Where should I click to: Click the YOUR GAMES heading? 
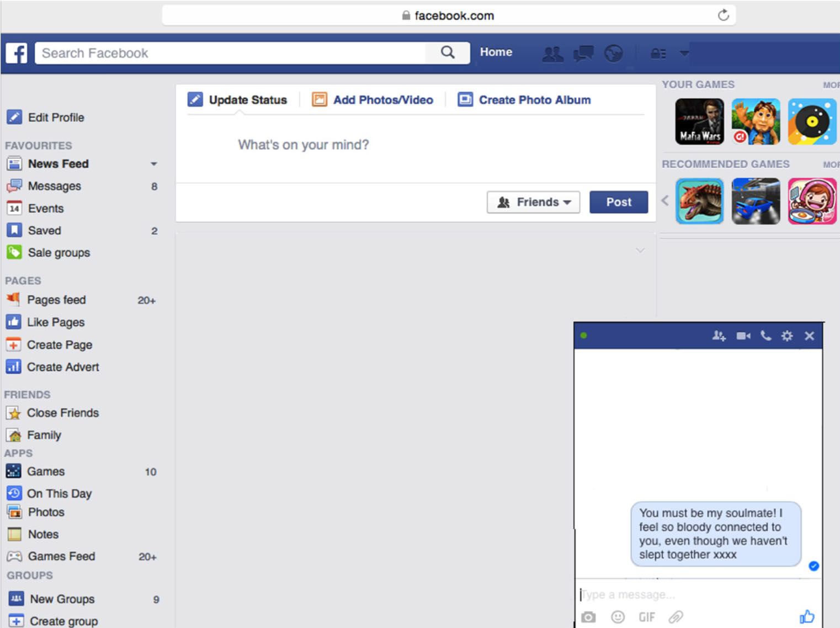698,84
